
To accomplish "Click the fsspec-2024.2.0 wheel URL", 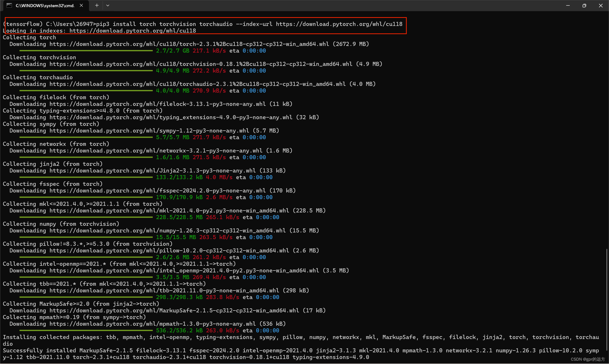I will pyautogui.click(x=157, y=191).
